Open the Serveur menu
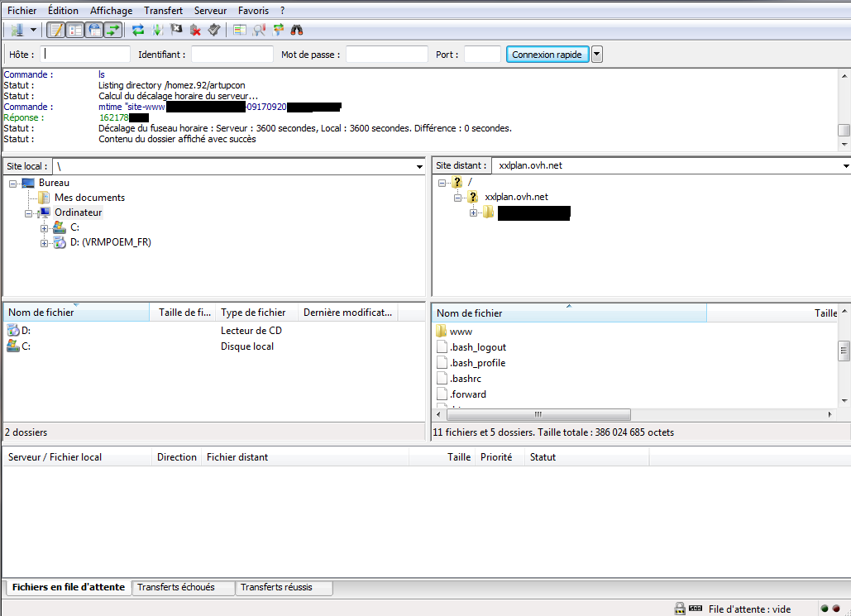 click(211, 10)
